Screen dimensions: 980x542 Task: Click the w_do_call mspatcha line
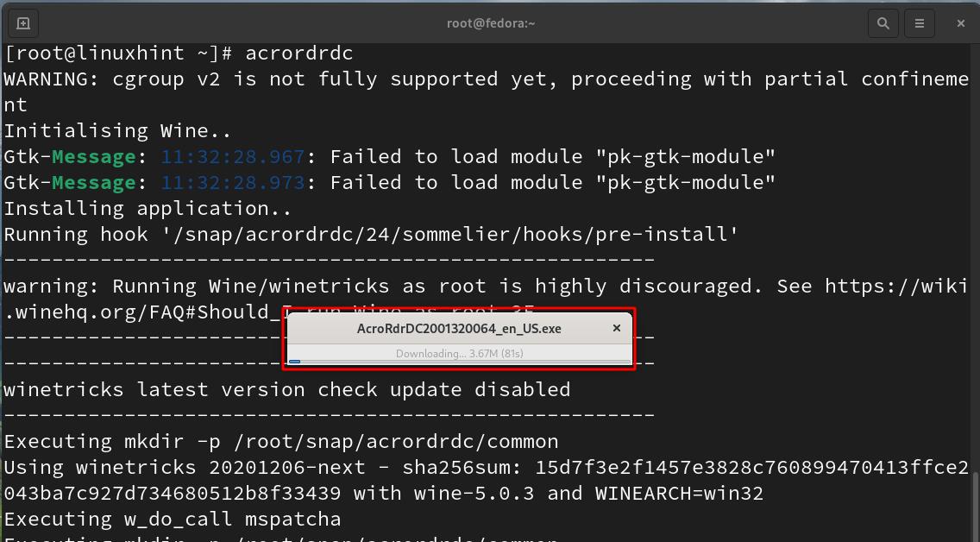click(173, 519)
